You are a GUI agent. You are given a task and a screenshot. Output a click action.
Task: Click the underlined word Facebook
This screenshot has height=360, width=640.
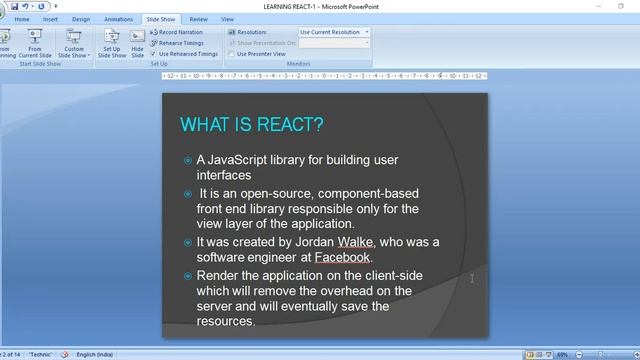tap(342, 257)
